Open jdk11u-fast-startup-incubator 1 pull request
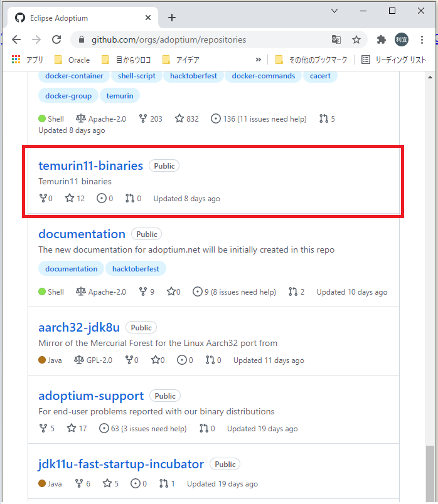Screen dimensions: 438x504 [167, 483]
